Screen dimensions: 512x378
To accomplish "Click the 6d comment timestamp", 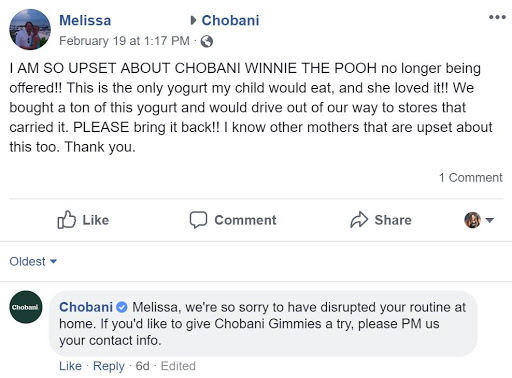I will 142,366.
